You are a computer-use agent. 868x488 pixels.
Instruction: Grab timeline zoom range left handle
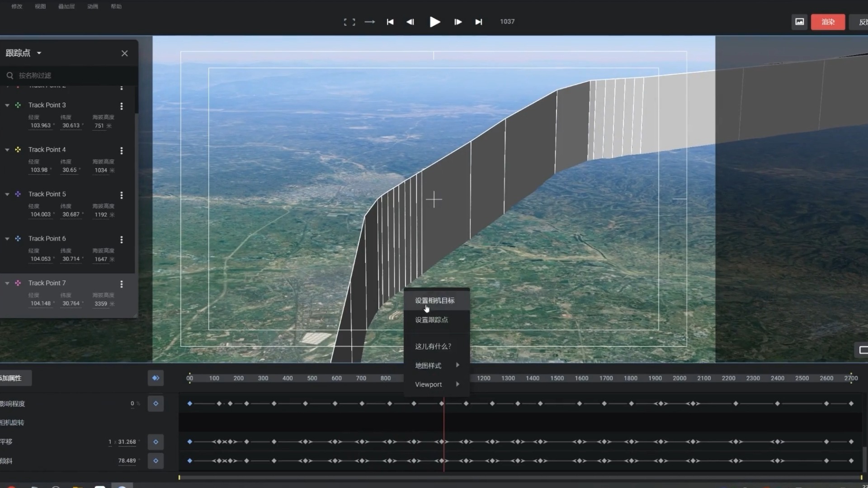click(x=179, y=478)
